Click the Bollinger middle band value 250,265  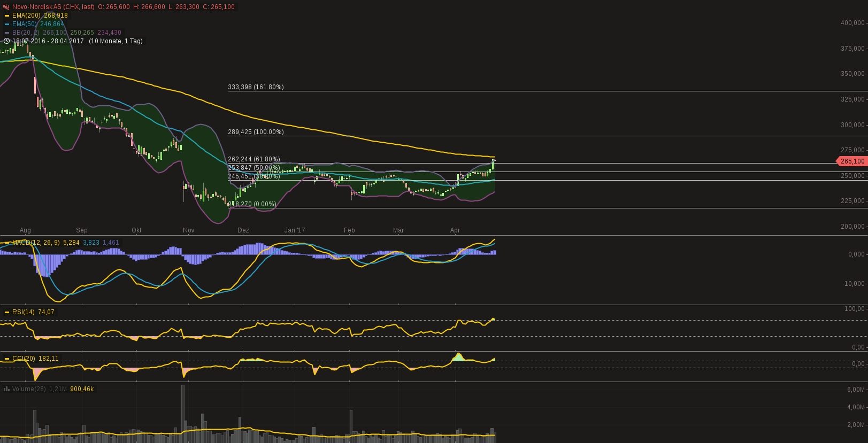pos(82,33)
